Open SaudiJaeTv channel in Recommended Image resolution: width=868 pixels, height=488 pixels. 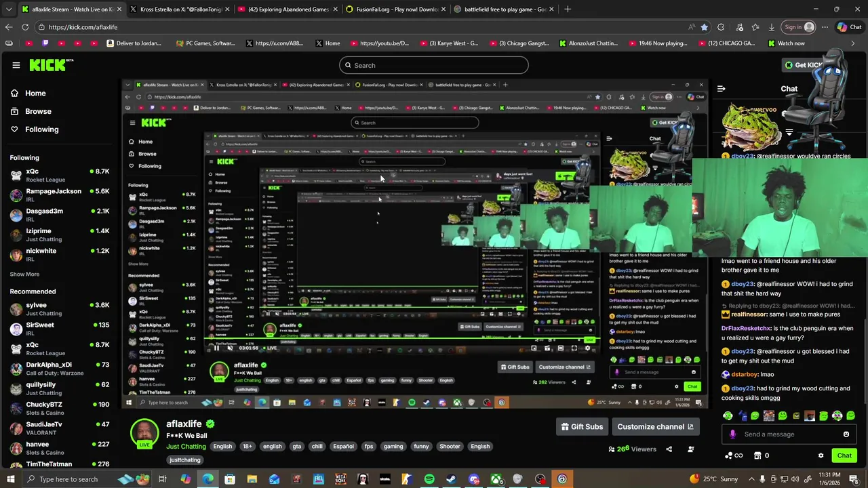pyautogui.click(x=60, y=428)
